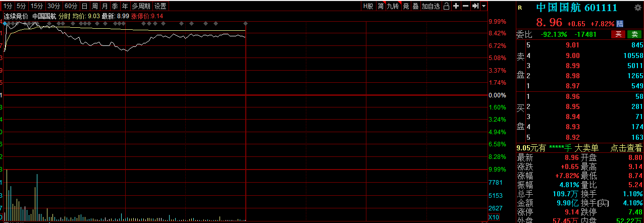644x223 pixels.
Task: Click the 量比 value 5.24
Action: click(635, 185)
